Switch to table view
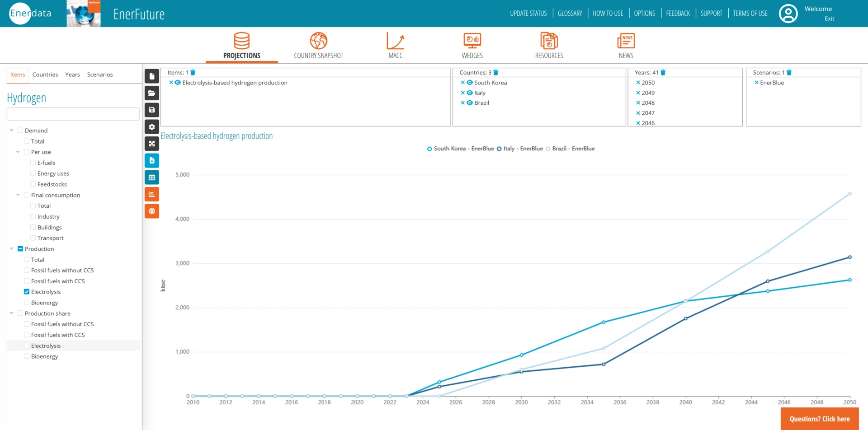 click(152, 178)
